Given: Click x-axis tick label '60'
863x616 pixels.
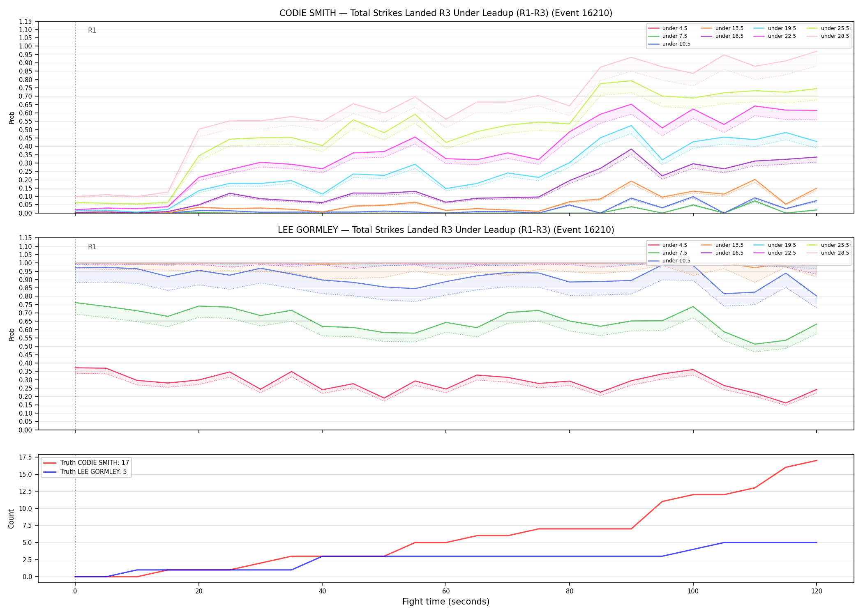Looking at the screenshot, I should pyautogui.click(x=446, y=591).
